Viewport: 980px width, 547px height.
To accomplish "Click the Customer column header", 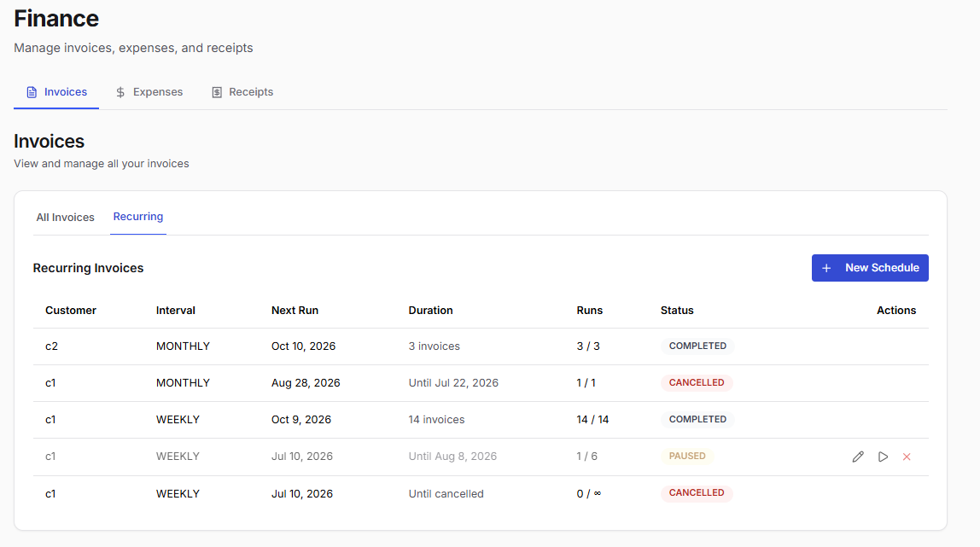I will [x=71, y=311].
